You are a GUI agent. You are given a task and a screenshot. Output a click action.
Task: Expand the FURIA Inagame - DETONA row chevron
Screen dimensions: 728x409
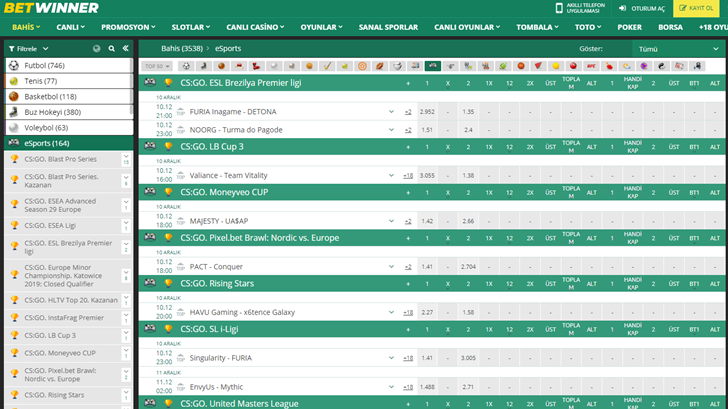pyautogui.click(x=391, y=111)
